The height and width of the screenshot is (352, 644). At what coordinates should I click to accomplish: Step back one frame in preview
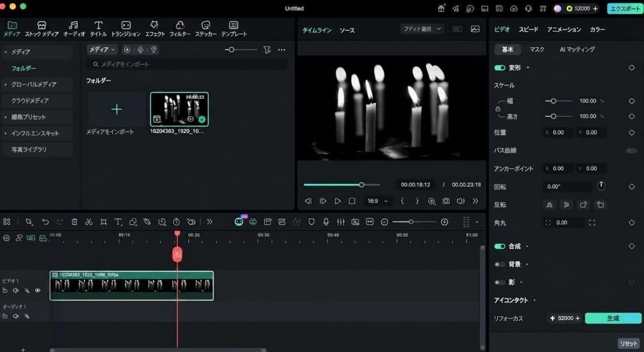tap(308, 201)
